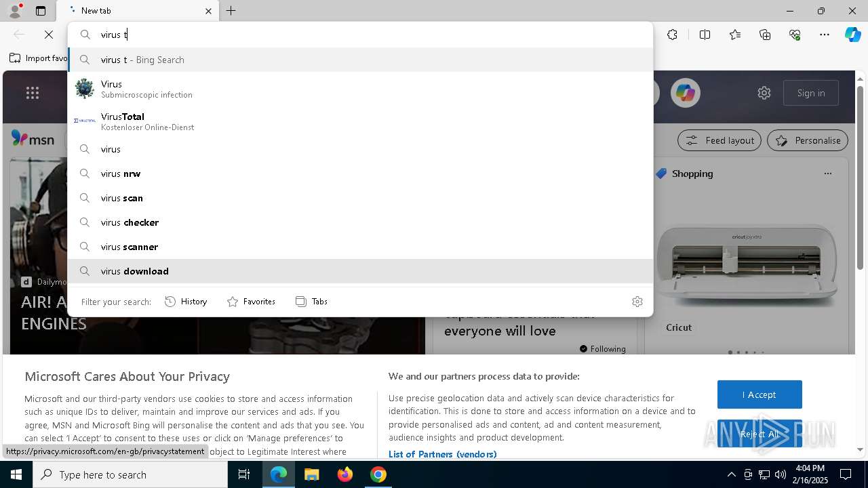Click the Reject All button
The height and width of the screenshot is (488, 868).
click(x=759, y=434)
